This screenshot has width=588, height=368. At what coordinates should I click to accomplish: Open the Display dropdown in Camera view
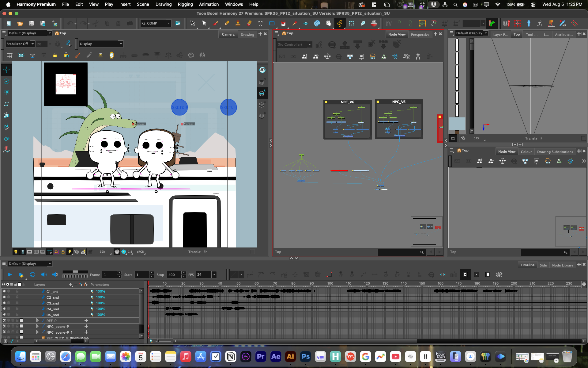tap(121, 44)
